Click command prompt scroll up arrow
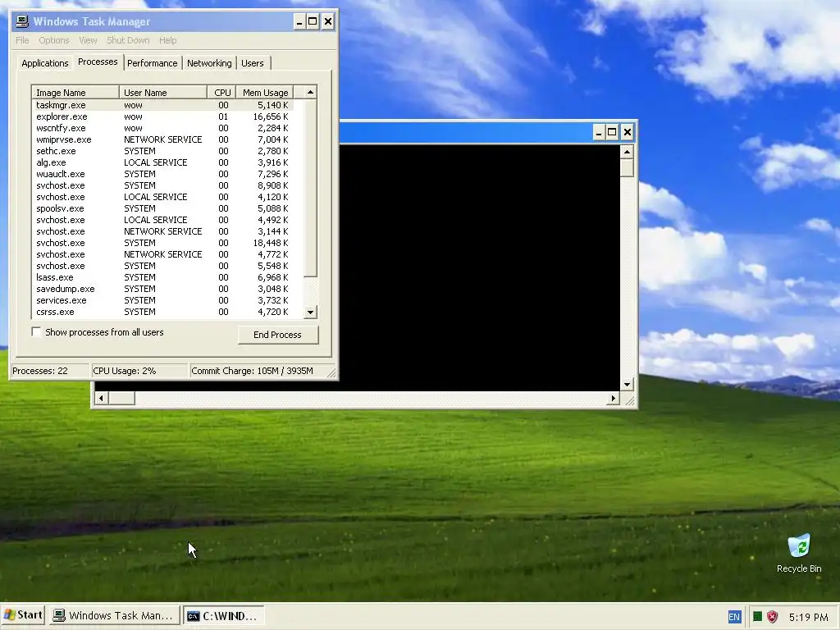This screenshot has width=840, height=630. click(x=627, y=152)
